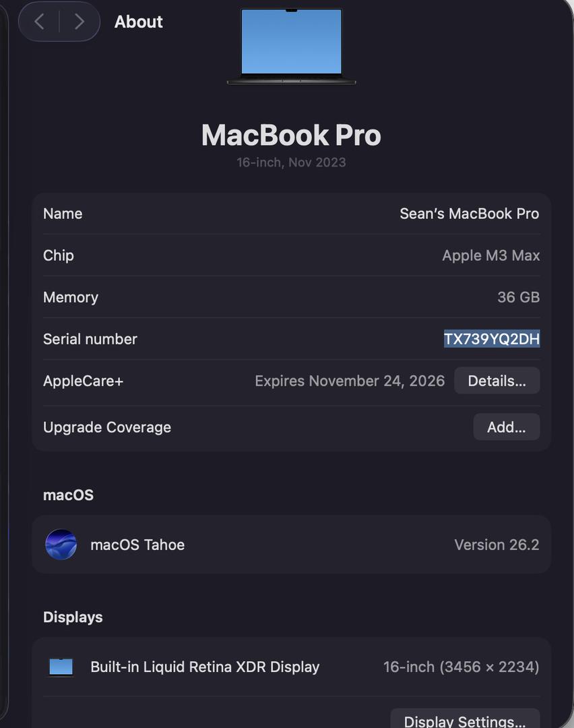The height and width of the screenshot is (728, 574).
Task: Click the About title in the header
Action: click(x=139, y=22)
